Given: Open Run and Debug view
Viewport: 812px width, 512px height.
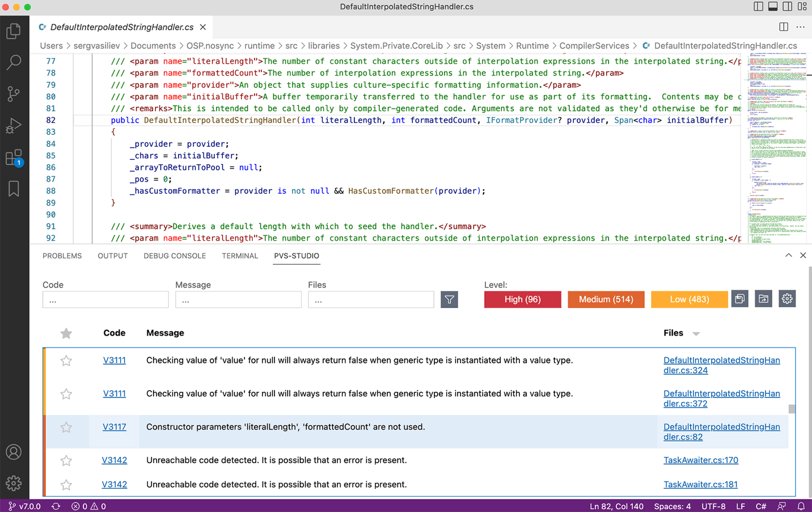Looking at the screenshot, I should pyautogui.click(x=14, y=126).
